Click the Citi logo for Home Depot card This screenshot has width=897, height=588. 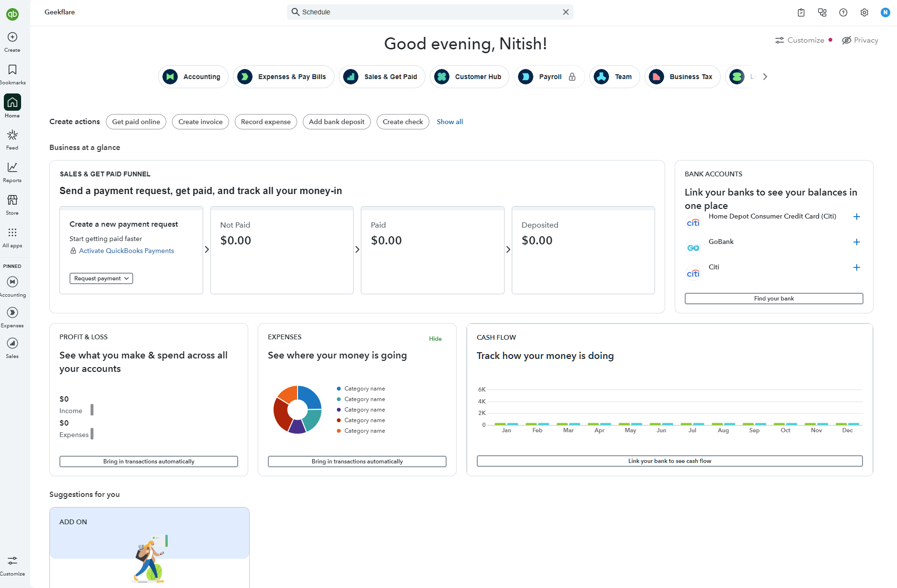693,223
